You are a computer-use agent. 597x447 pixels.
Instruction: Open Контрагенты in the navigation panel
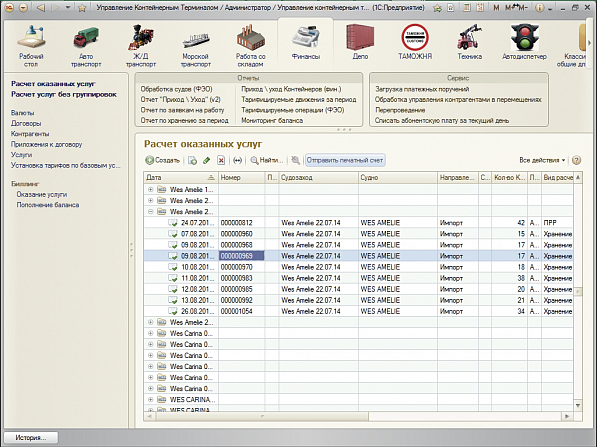pos(30,134)
